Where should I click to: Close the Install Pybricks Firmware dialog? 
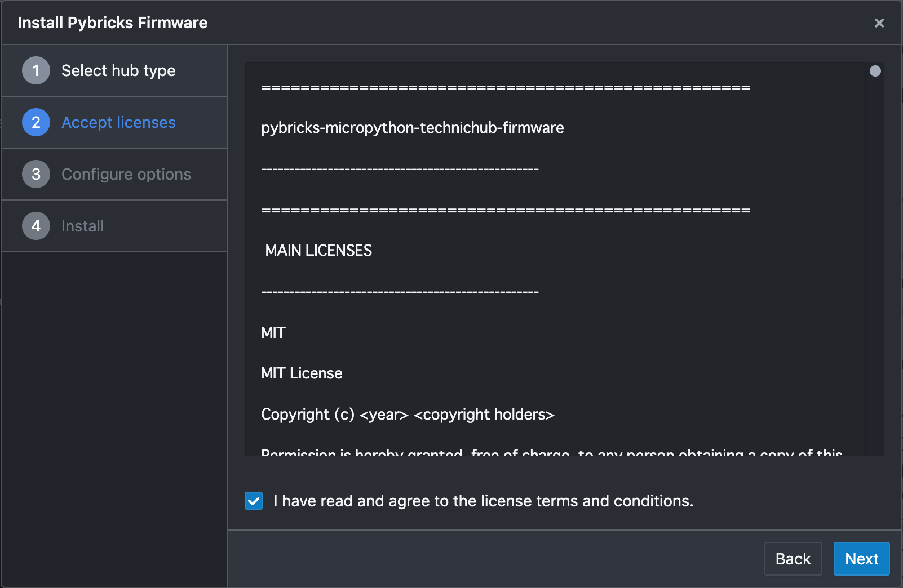coord(879,23)
